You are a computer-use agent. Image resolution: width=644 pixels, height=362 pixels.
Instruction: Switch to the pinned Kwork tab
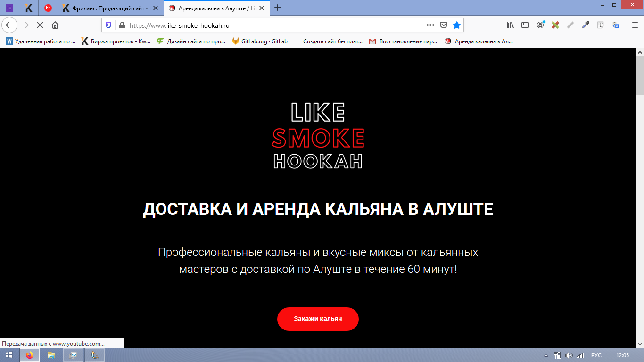(x=29, y=8)
